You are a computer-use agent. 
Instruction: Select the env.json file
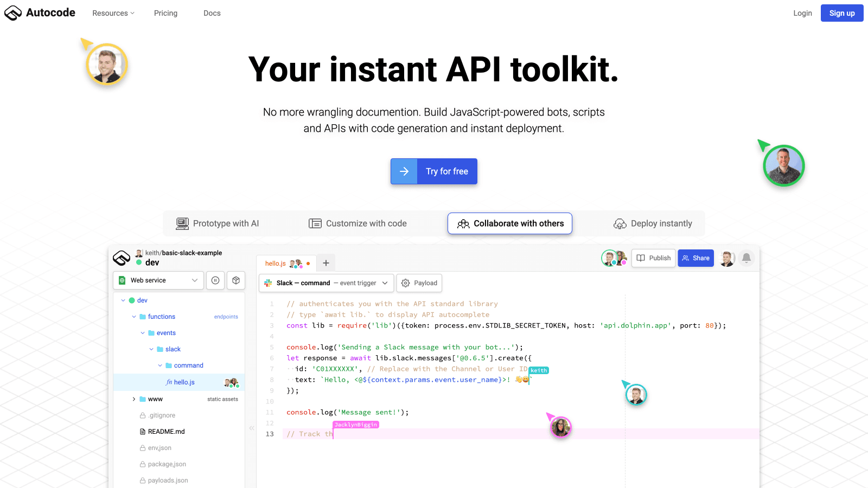(x=156, y=448)
